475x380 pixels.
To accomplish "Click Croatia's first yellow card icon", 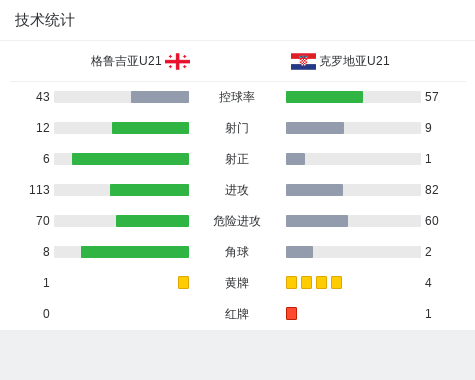I will 291,282.
